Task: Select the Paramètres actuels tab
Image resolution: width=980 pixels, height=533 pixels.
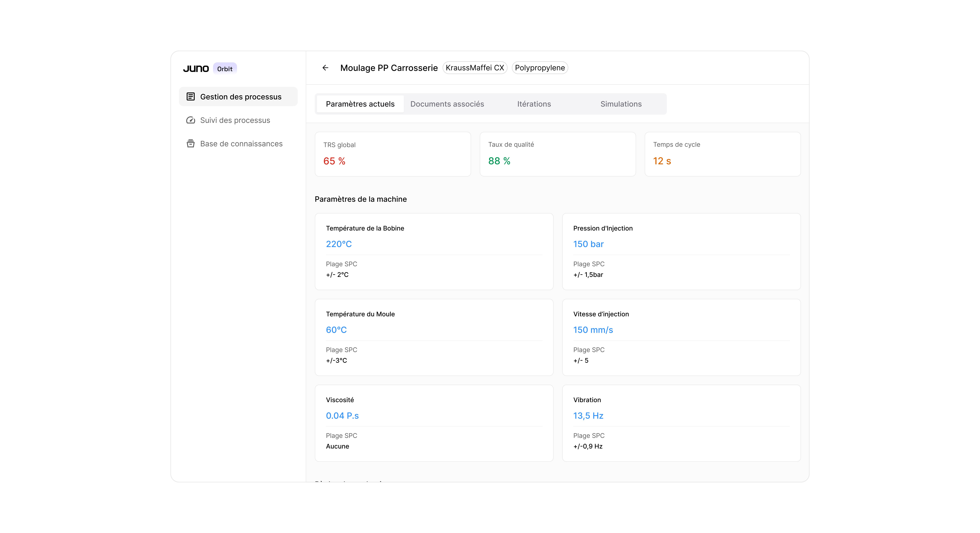Action: click(360, 104)
